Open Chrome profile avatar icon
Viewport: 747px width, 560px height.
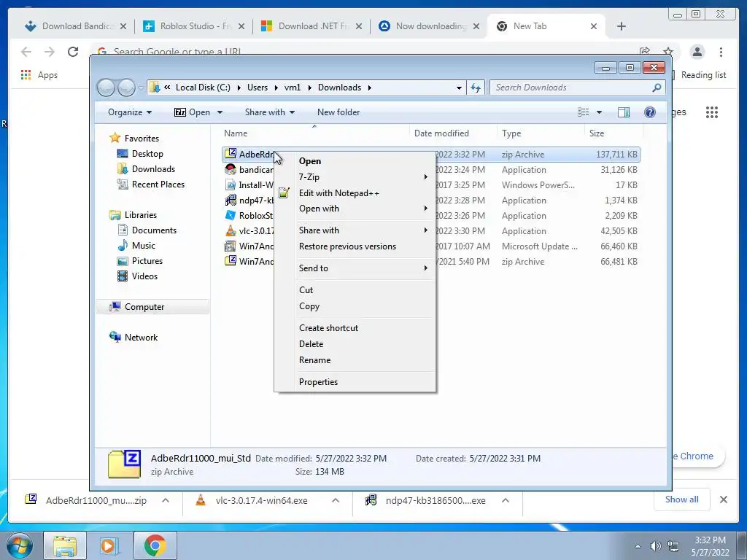(697, 52)
